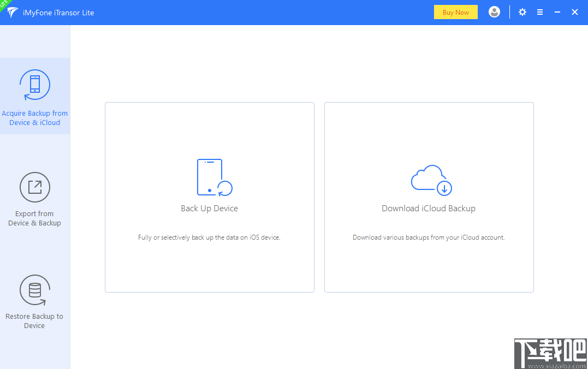Minimize the iTransor Lite window
The width and height of the screenshot is (588, 369).
click(557, 11)
